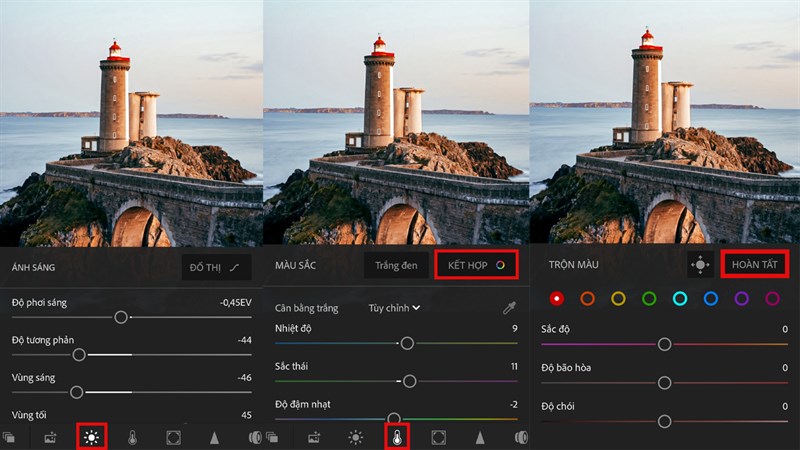Click the Nhiệt độ slider handle
Viewport: 800px width, 450px height.
click(406, 343)
